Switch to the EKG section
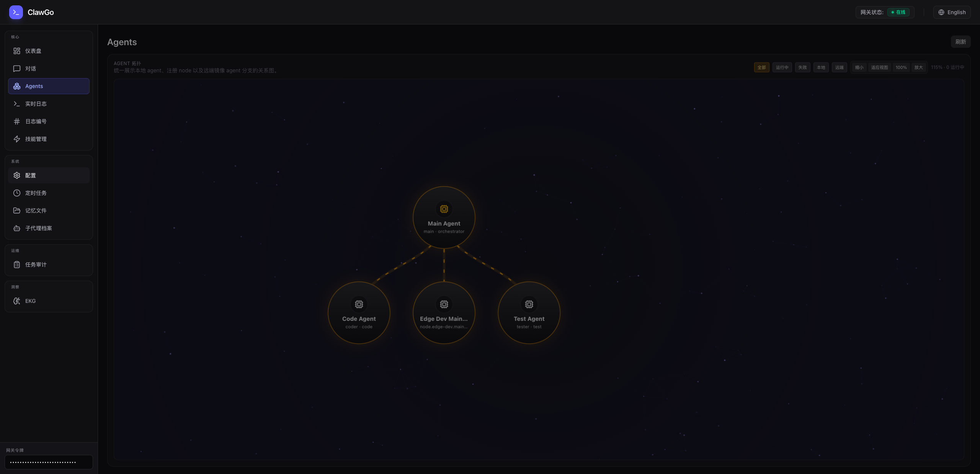Screen dimensions: 980x474 pos(29,301)
